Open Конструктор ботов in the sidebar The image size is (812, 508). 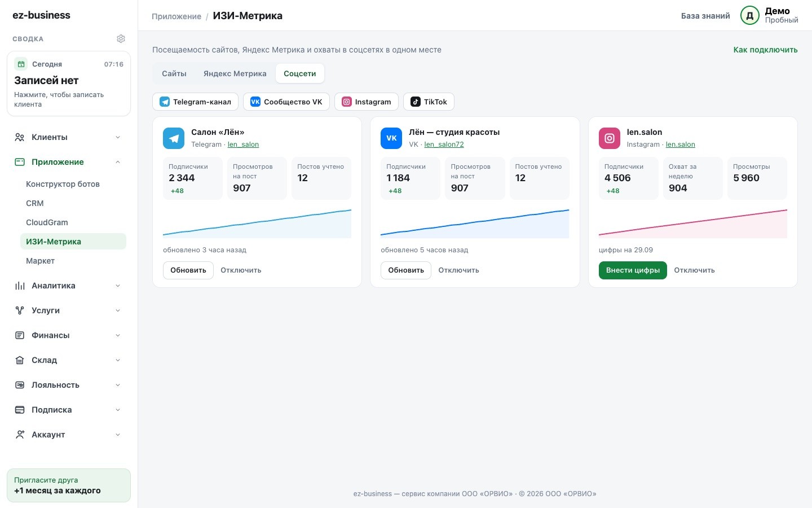coord(73,184)
